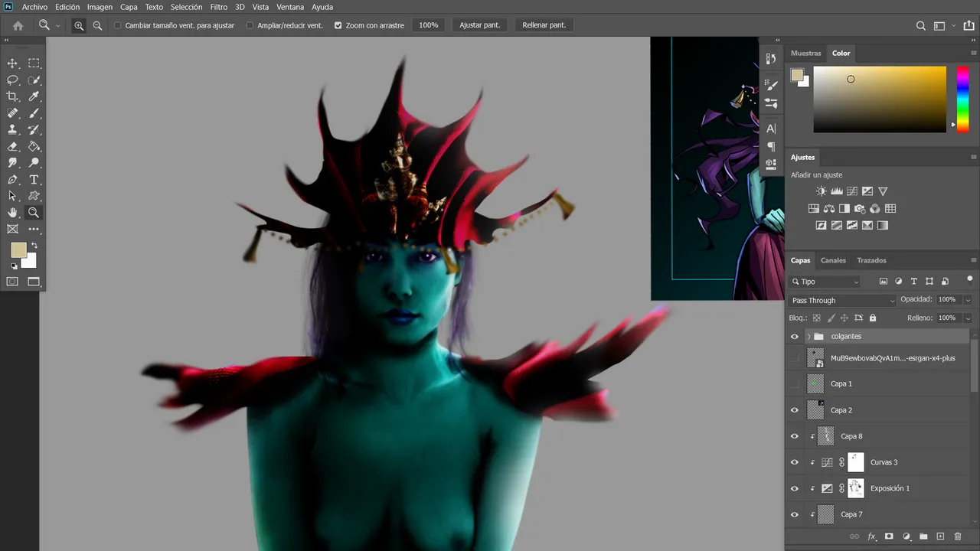Open the Selección menu
Image resolution: width=980 pixels, height=551 pixels.
click(186, 7)
